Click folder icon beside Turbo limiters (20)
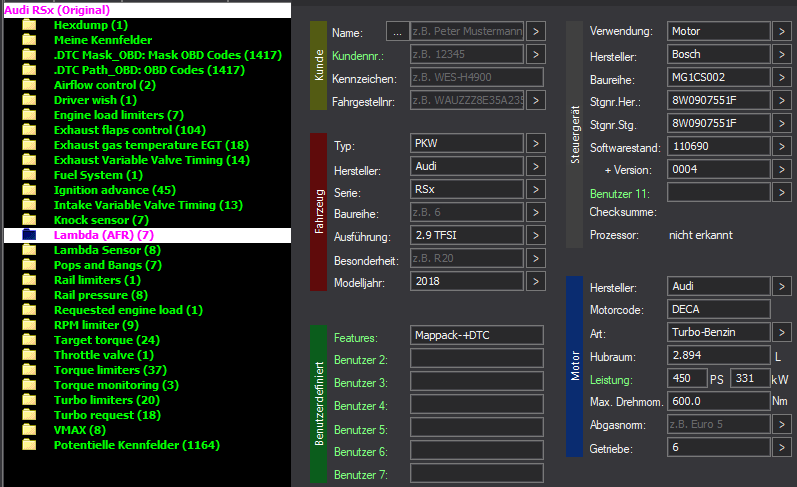This screenshot has width=797, height=487. (29, 400)
